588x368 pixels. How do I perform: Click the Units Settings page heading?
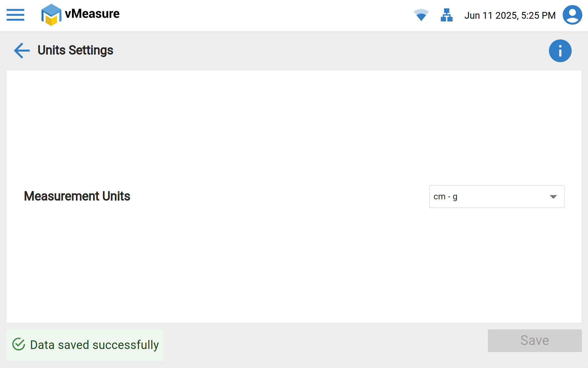click(x=75, y=50)
